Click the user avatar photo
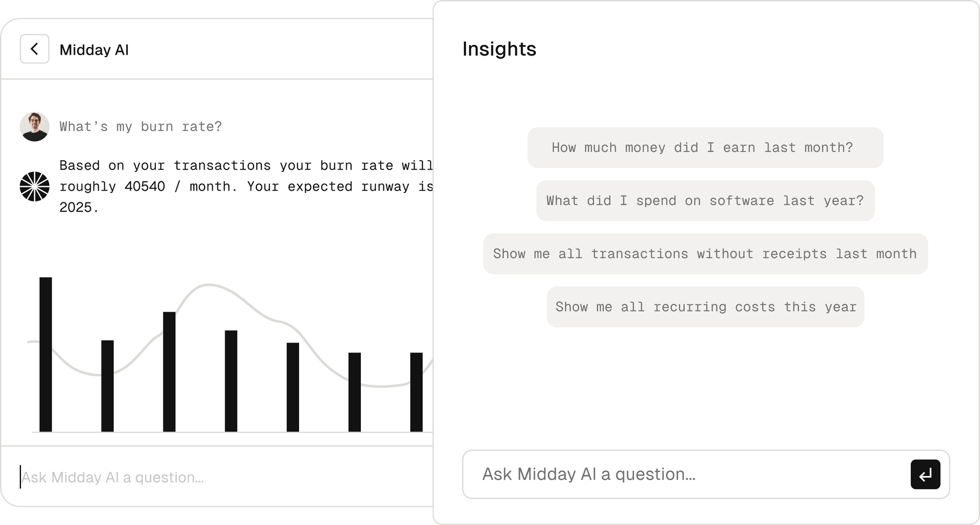The width and height of the screenshot is (980, 525). [x=34, y=127]
